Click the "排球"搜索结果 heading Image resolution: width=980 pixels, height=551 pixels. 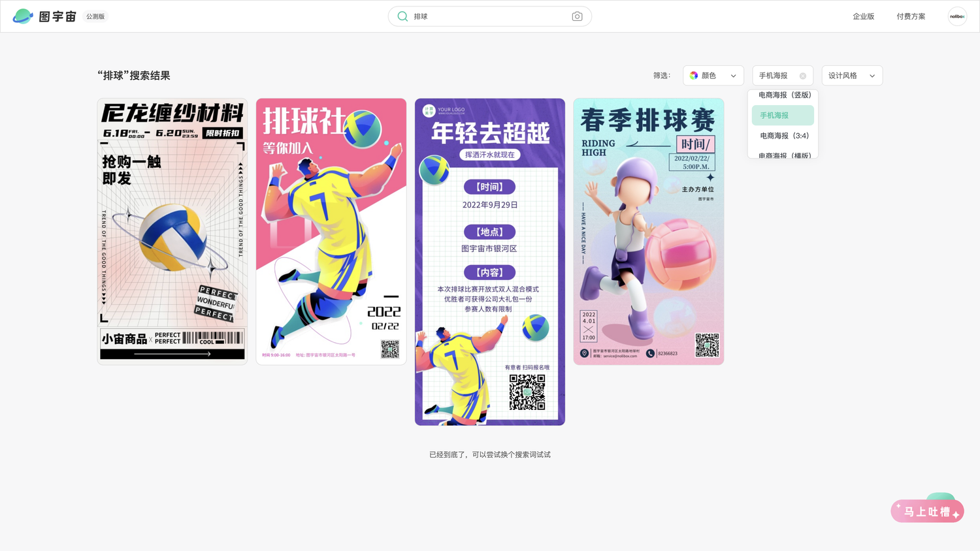click(x=134, y=76)
